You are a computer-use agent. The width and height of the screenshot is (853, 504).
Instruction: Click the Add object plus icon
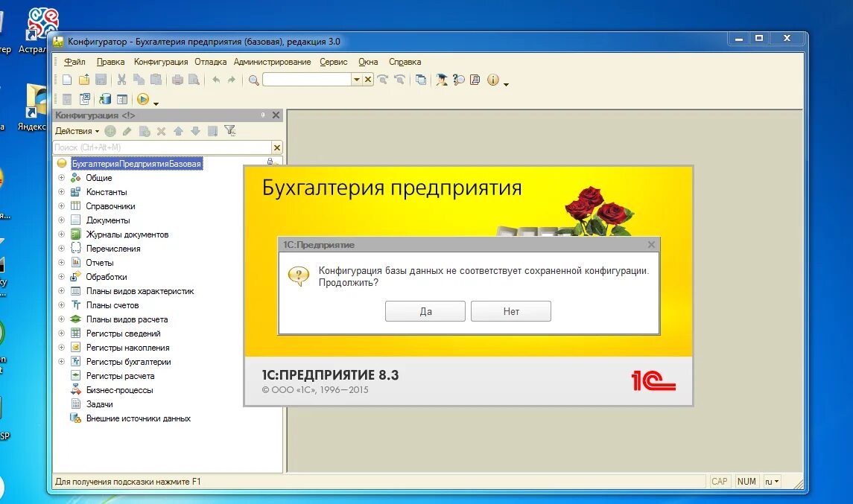pyautogui.click(x=110, y=131)
